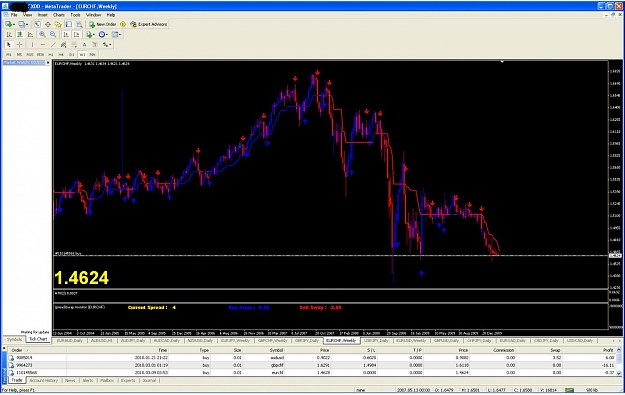This screenshot has width=625, height=395.
Task: Select the horizontal line drawing tool
Action: [43, 45]
